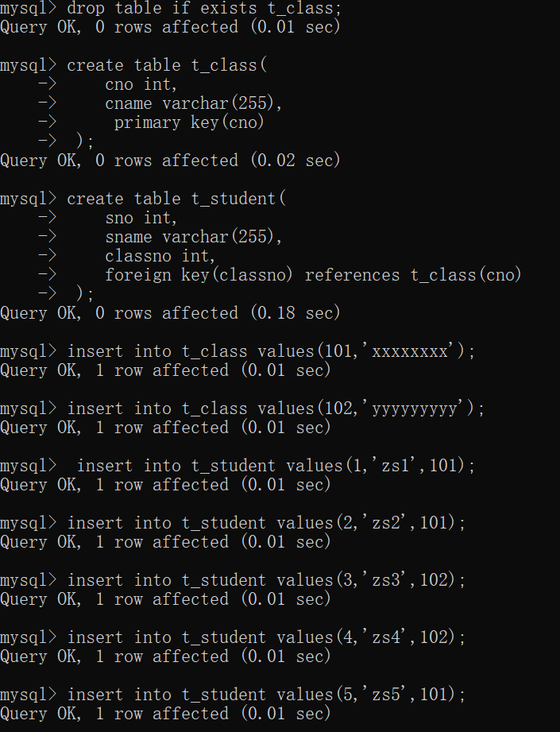Click insert statement for student 'zs3'
Viewport: 560px width, 732px height.
[266, 580]
